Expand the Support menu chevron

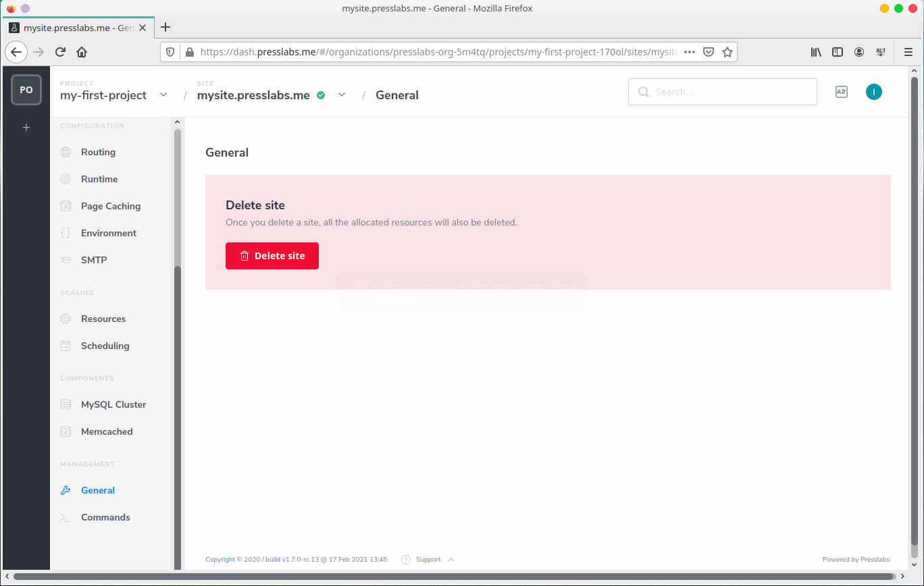tap(451, 560)
